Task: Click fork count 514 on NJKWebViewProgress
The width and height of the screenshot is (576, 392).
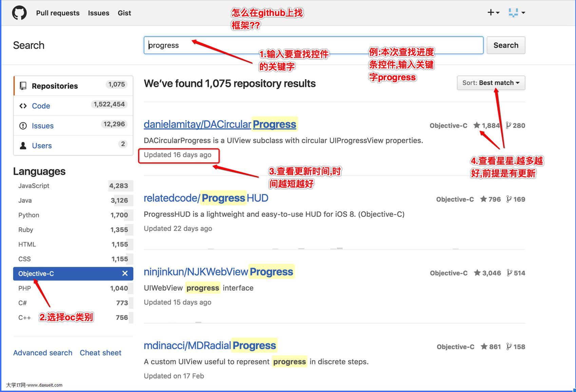Action: [516, 273]
